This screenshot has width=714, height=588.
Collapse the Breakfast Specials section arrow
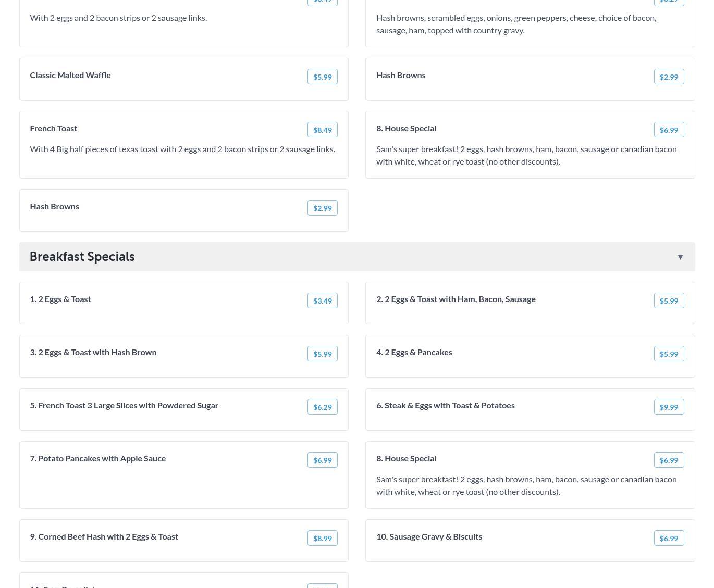click(x=680, y=257)
